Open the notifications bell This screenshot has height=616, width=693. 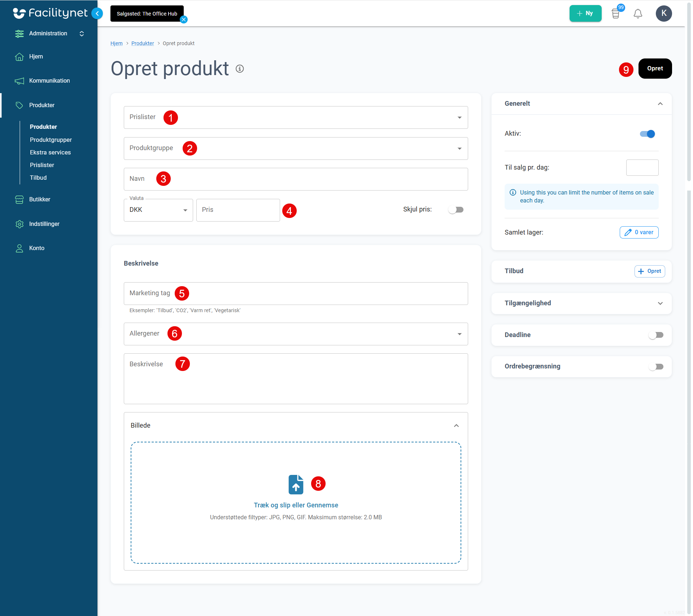coord(638,14)
